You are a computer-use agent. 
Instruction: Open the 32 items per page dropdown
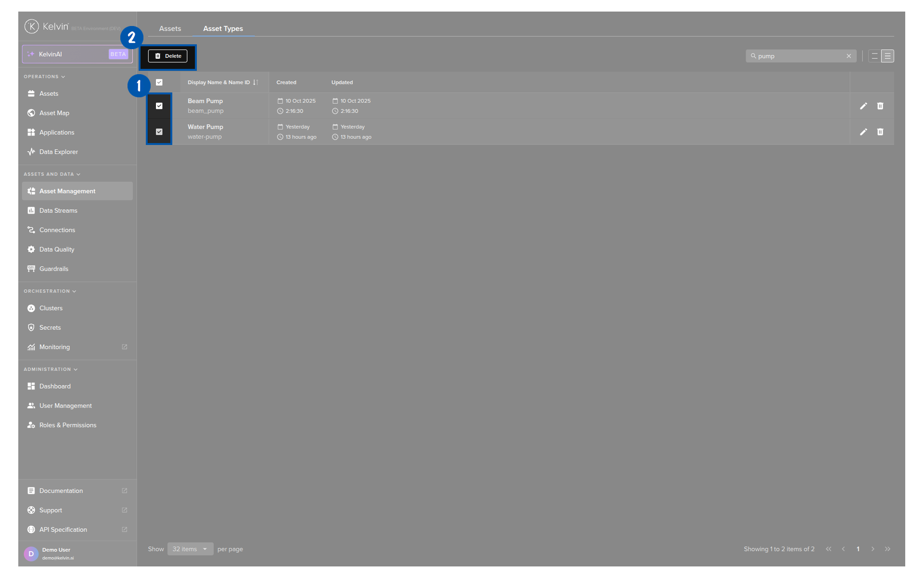(x=190, y=549)
